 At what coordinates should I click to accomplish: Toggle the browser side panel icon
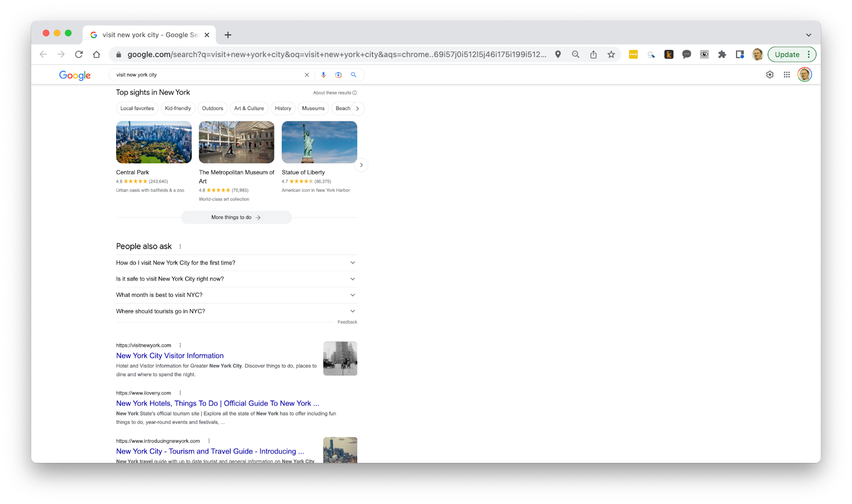point(740,54)
